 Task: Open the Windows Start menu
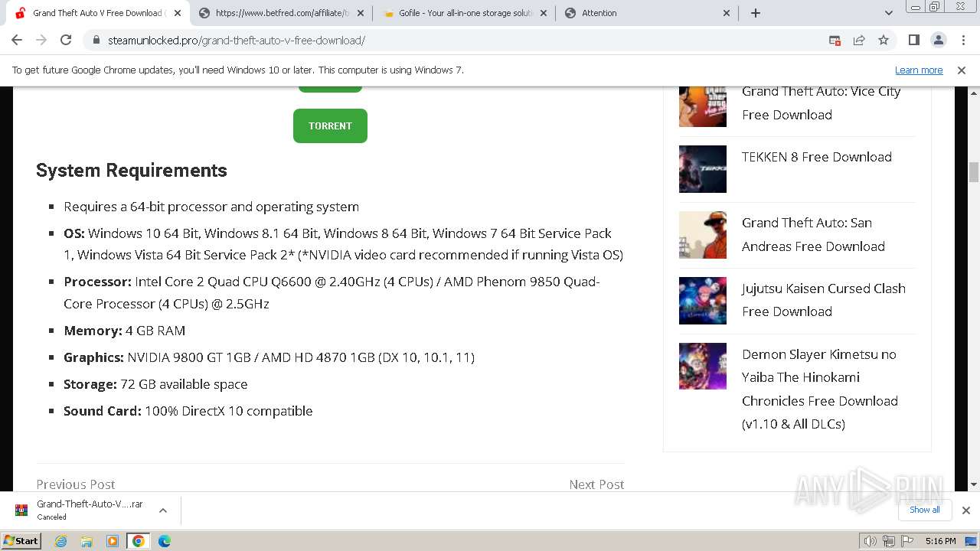[x=21, y=540]
